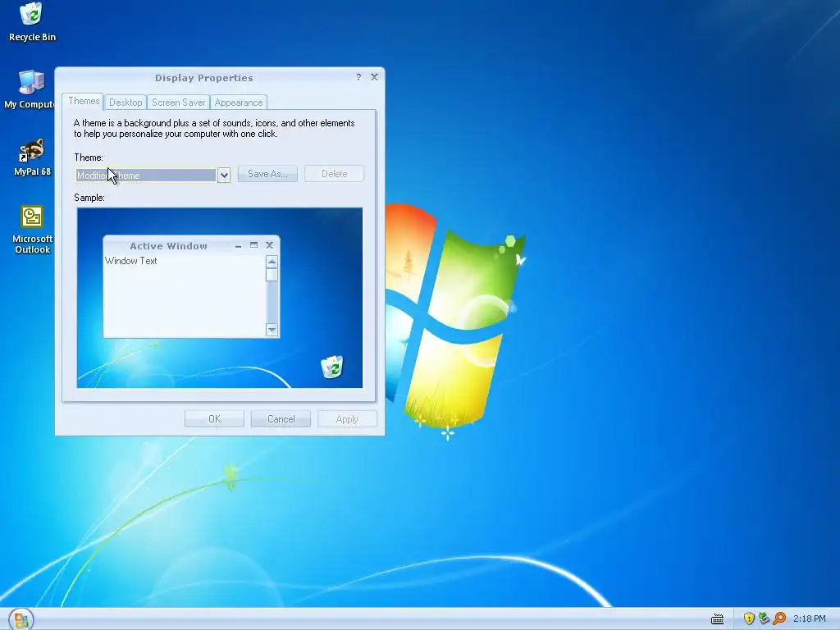
Task: Close the Display Properties dialog
Action: point(374,77)
